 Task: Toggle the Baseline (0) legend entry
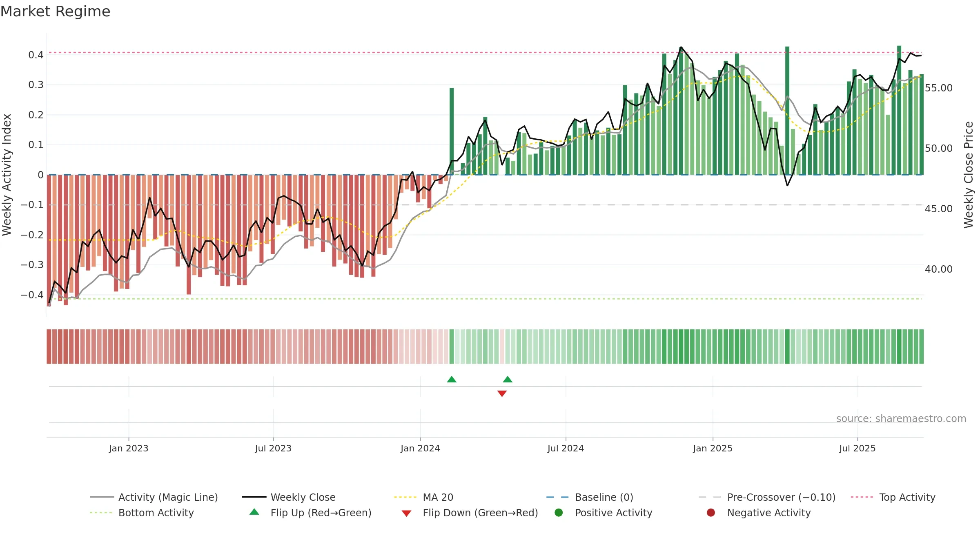point(590,497)
